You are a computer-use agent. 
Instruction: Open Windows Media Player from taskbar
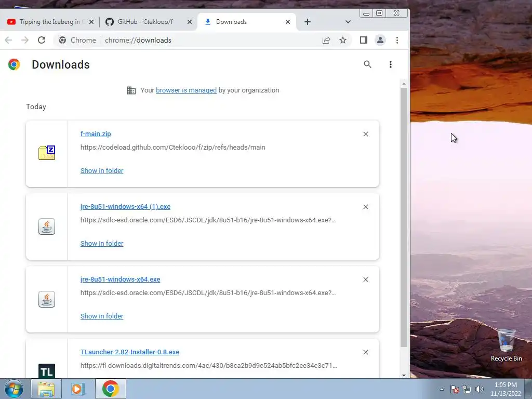coord(77,389)
